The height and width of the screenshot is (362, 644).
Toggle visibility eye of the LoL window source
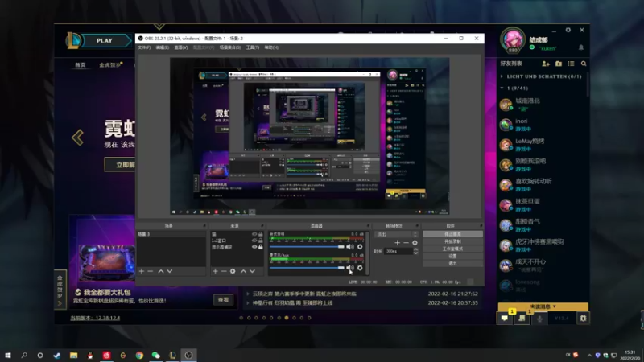(x=254, y=241)
